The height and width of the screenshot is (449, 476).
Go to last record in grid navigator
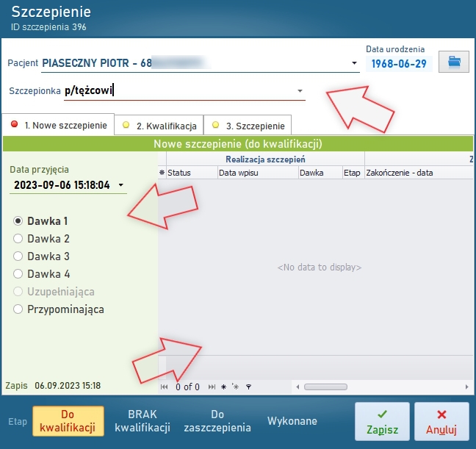[x=212, y=387]
